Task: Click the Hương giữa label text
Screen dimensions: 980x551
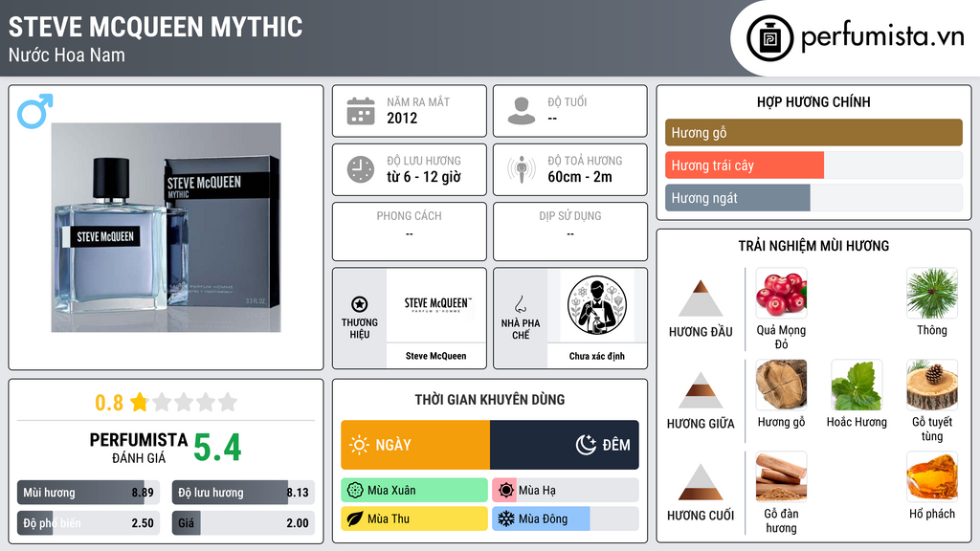Action: [x=701, y=424]
